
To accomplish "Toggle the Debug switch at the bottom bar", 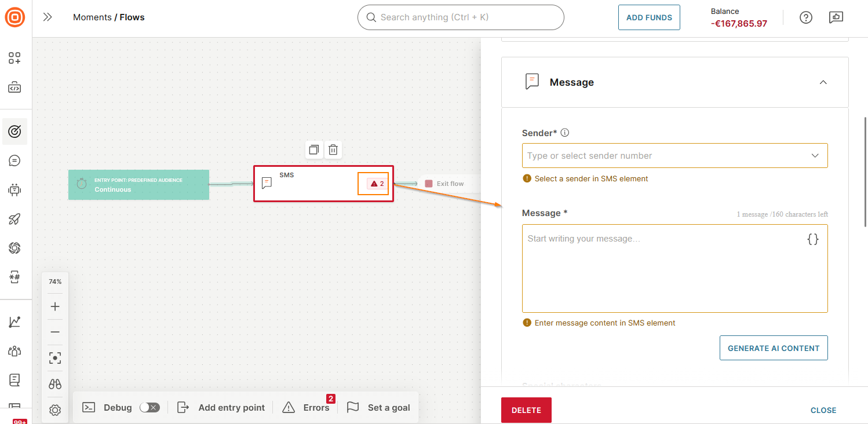I will coord(149,407).
